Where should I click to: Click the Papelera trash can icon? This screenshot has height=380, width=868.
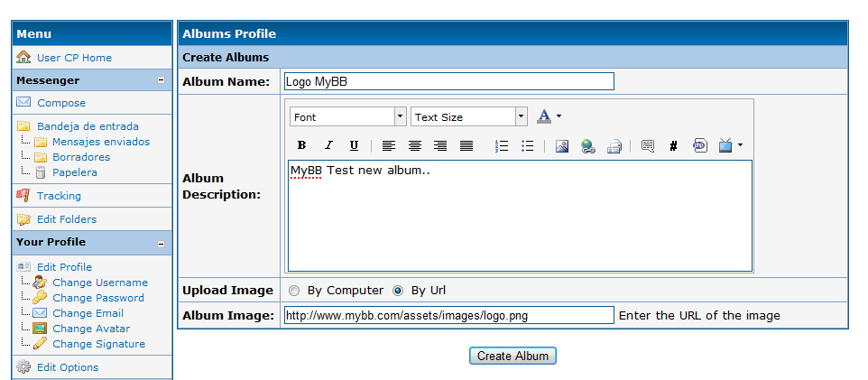(41, 172)
